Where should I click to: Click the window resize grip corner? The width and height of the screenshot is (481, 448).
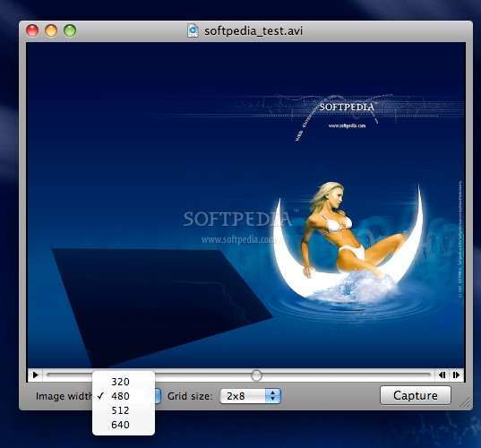pyautogui.click(x=466, y=402)
